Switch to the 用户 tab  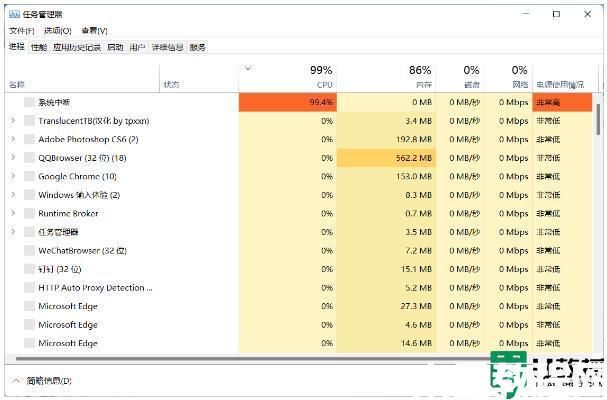(137, 47)
